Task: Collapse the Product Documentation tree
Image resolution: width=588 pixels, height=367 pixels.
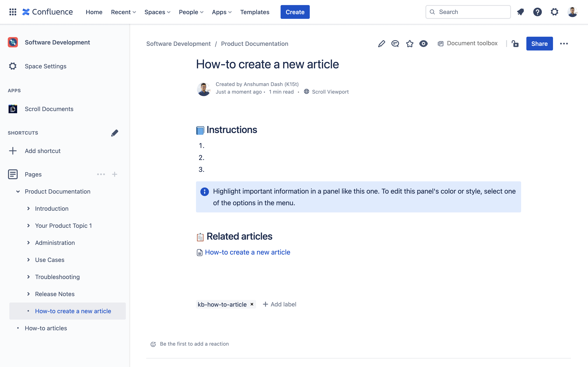Action: click(18, 191)
